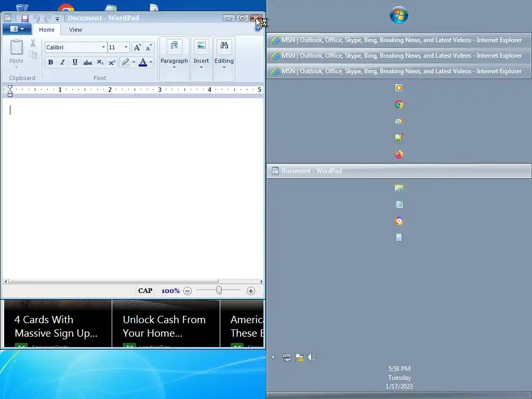Click inside the blank WordPad document area
532x399 pixels.
133,188
